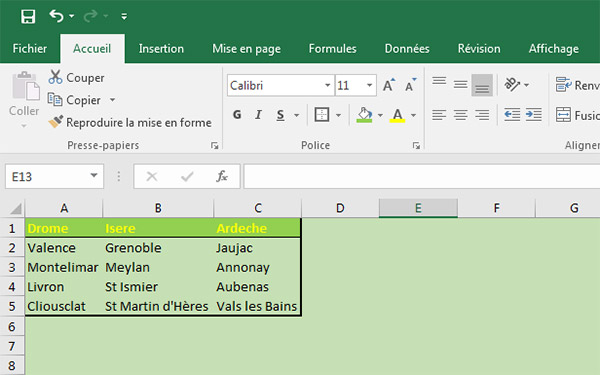Open the font color palette dropdown
600x375 pixels.
point(414,115)
